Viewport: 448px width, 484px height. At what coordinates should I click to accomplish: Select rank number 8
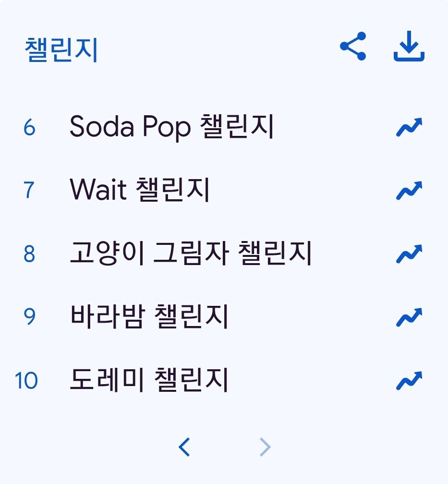pos(29,254)
